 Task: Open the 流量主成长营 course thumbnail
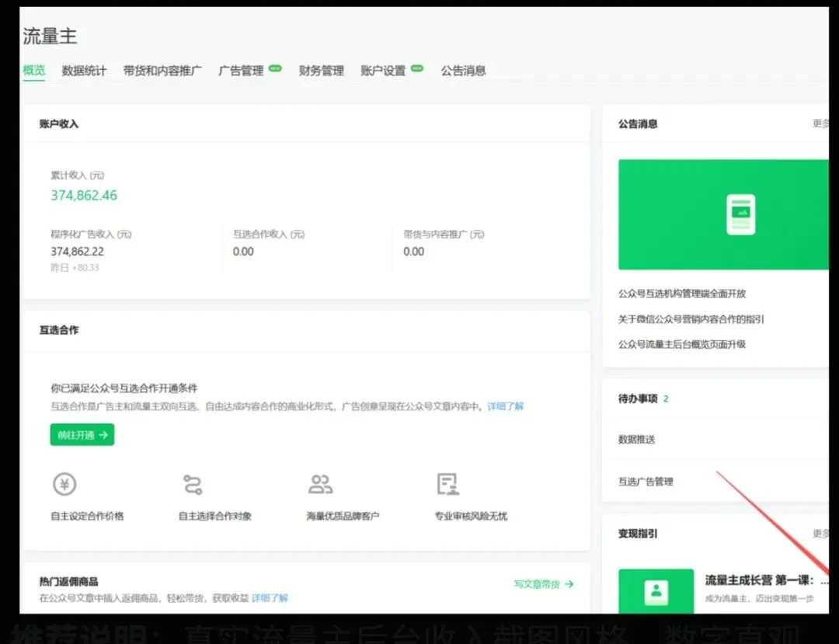[656, 591]
